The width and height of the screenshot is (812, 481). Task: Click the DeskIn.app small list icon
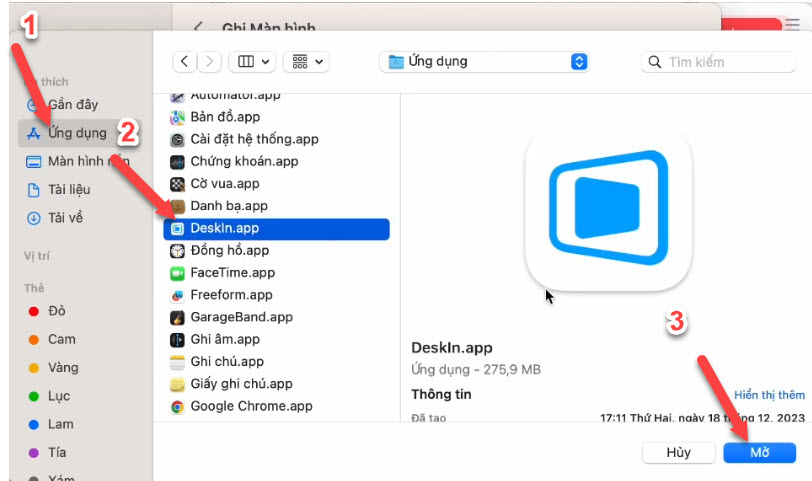177,229
